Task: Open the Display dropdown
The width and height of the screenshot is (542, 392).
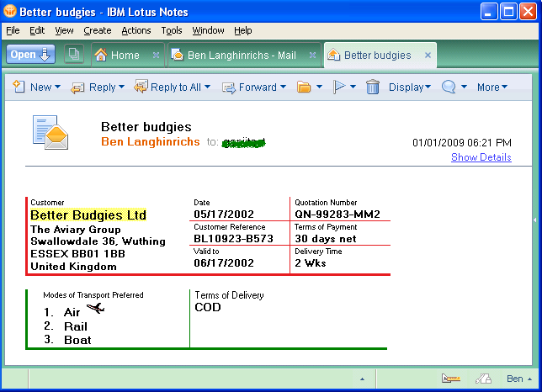Action: [410, 87]
